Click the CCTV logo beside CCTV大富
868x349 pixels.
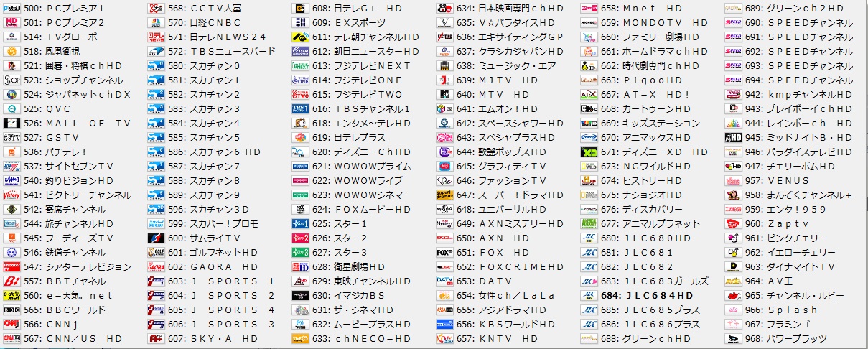[x=157, y=8]
